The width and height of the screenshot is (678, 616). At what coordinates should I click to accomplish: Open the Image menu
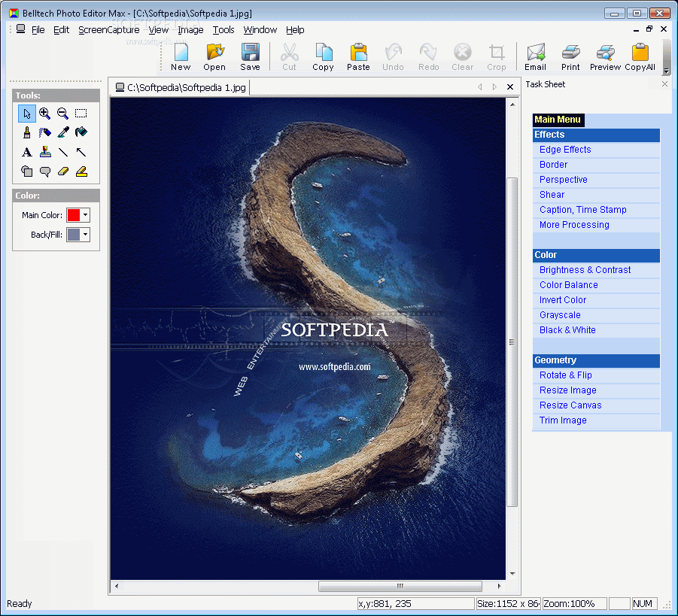(x=190, y=30)
